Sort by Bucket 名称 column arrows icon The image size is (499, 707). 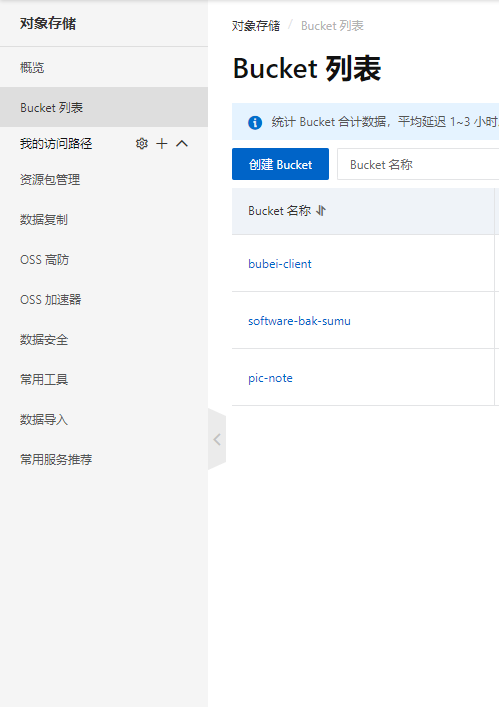coord(321,211)
